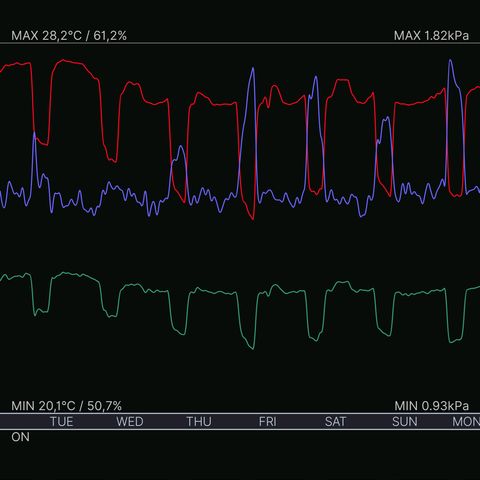The width and height of the screenshot is (480, 480).
Task: Select the THU day marker
Action: click(199, 422)
